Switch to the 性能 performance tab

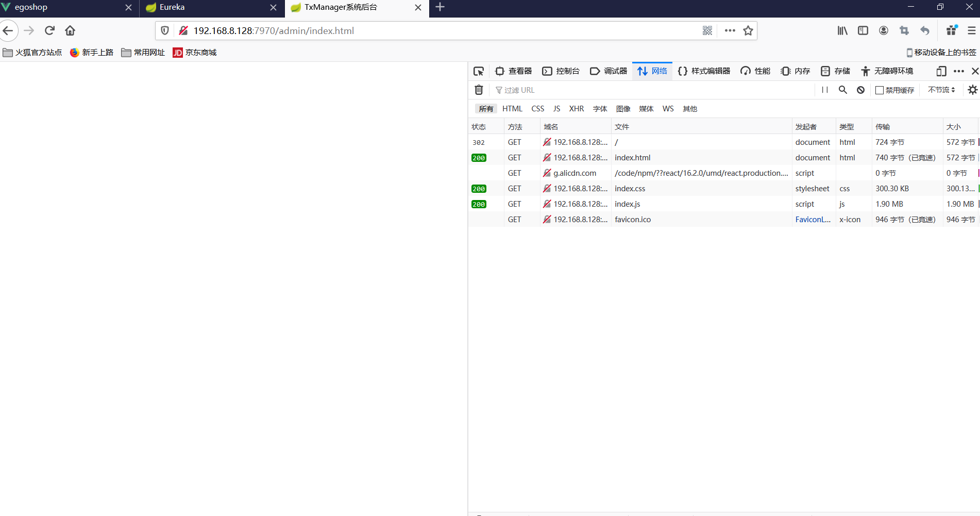click(x=755, y=71)
